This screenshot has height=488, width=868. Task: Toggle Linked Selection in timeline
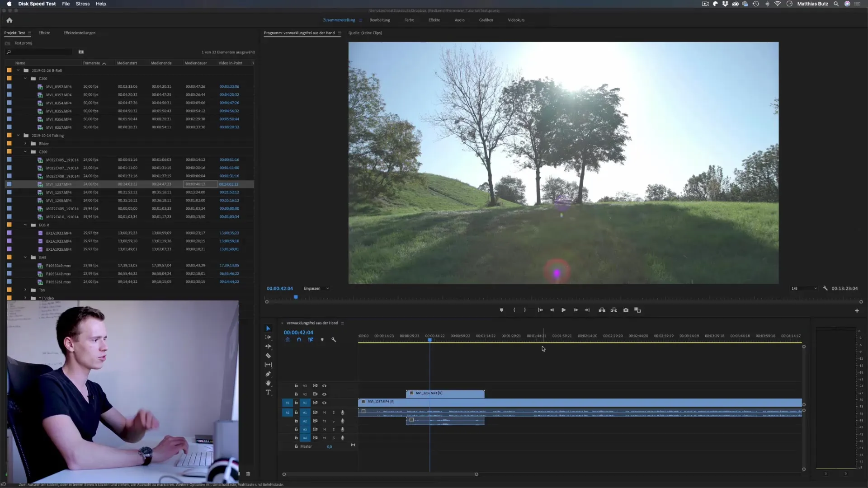[x=311, y=340]
